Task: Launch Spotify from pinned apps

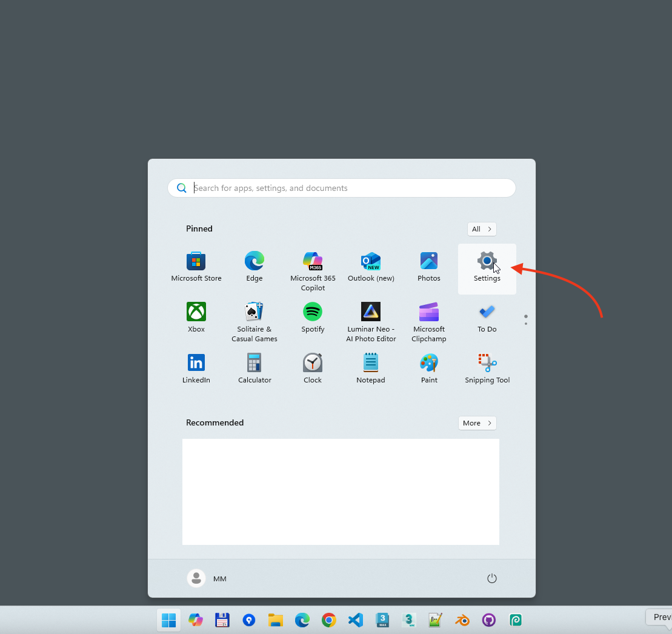Action: (x=313, y=318)
